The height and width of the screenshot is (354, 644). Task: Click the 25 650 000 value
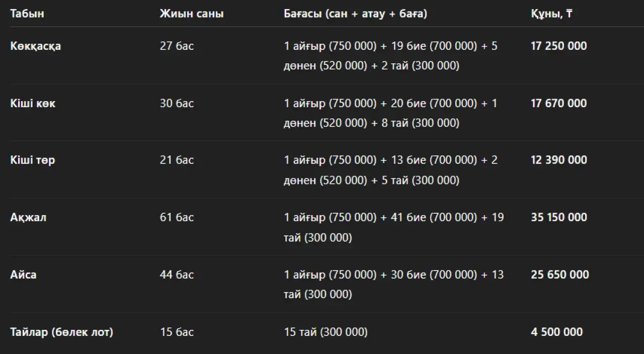pyautogui.click(x=560, y=275)
